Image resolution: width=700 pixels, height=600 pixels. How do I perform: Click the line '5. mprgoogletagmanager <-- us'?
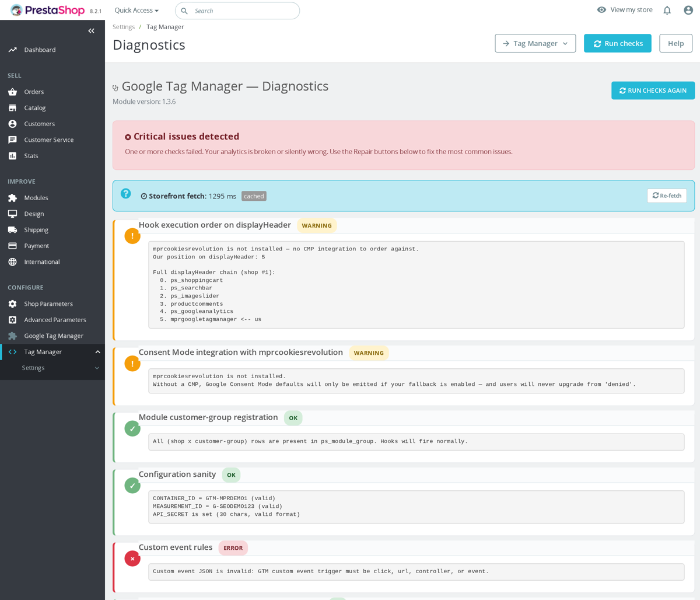(211, 319)
